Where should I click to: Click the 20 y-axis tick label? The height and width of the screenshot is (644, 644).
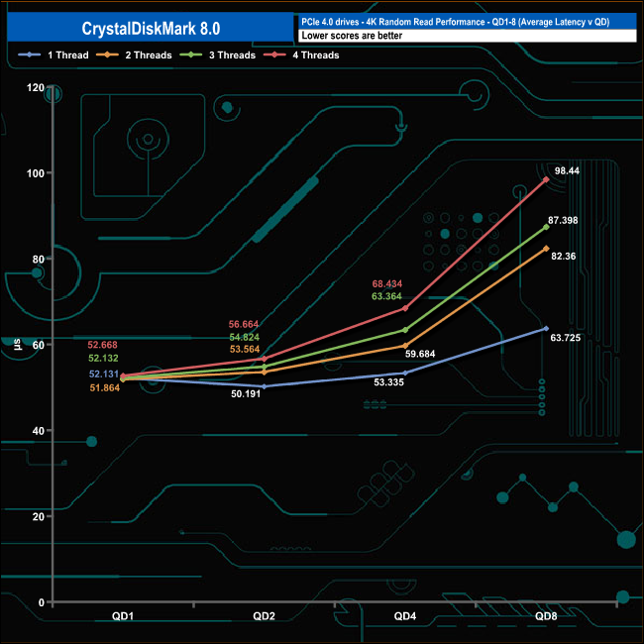pyautogui.click(x=39, y=516)
